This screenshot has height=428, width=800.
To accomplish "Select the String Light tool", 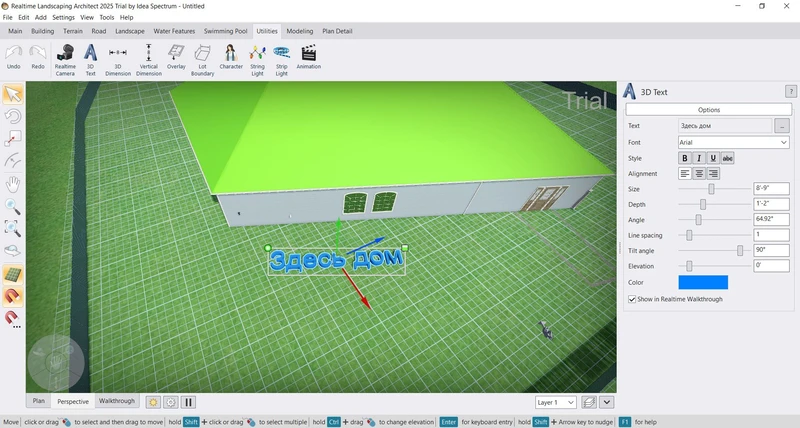I will (255, 57).
